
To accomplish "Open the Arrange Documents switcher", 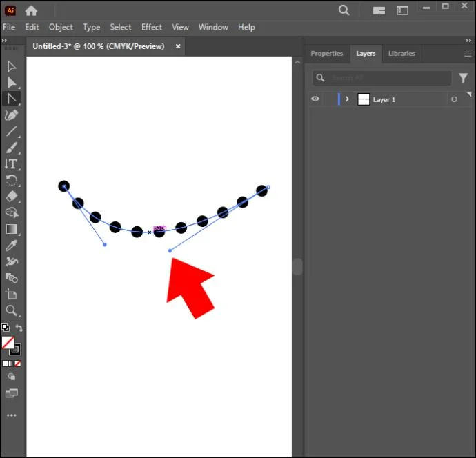I will click(379, 10).
